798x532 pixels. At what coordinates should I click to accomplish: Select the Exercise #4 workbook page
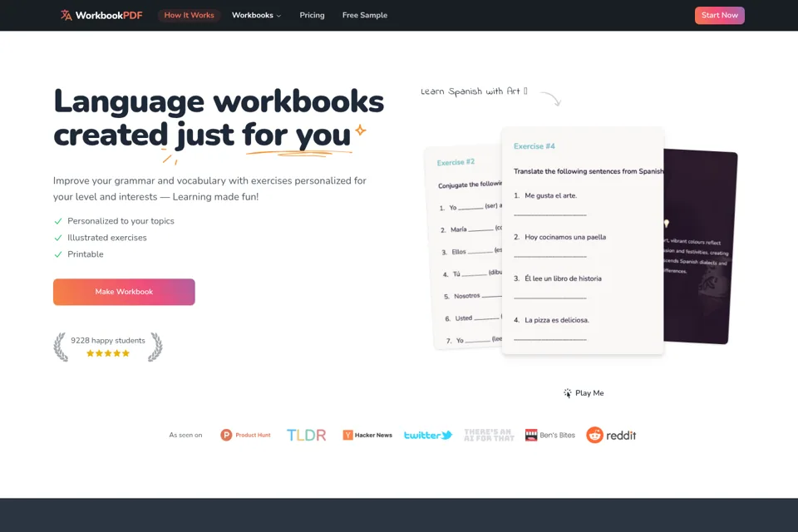(583, 240)
